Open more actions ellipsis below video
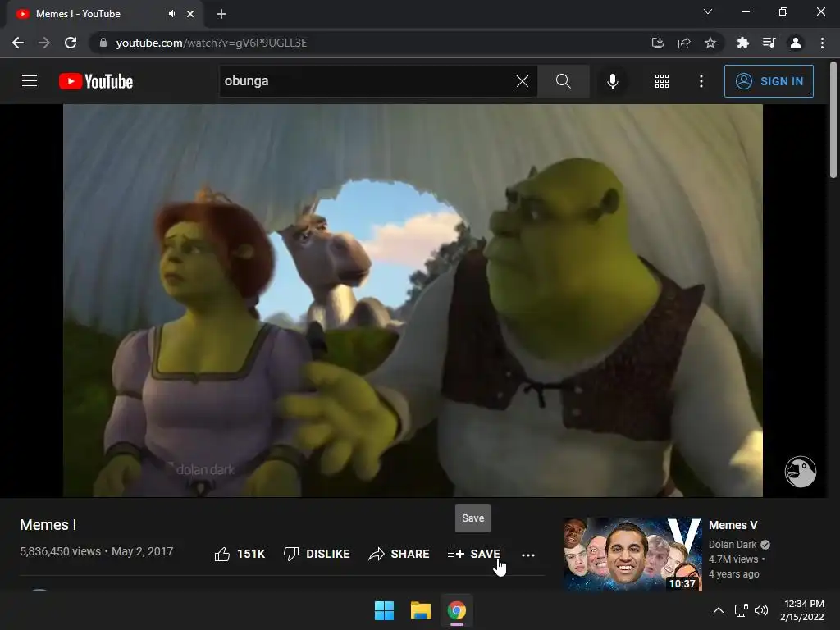 click(528, 555)
